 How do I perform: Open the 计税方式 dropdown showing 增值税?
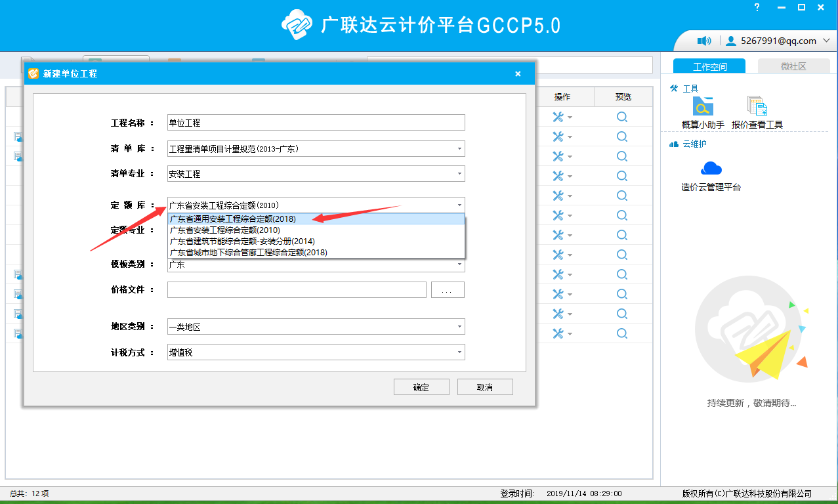(316, 352)
